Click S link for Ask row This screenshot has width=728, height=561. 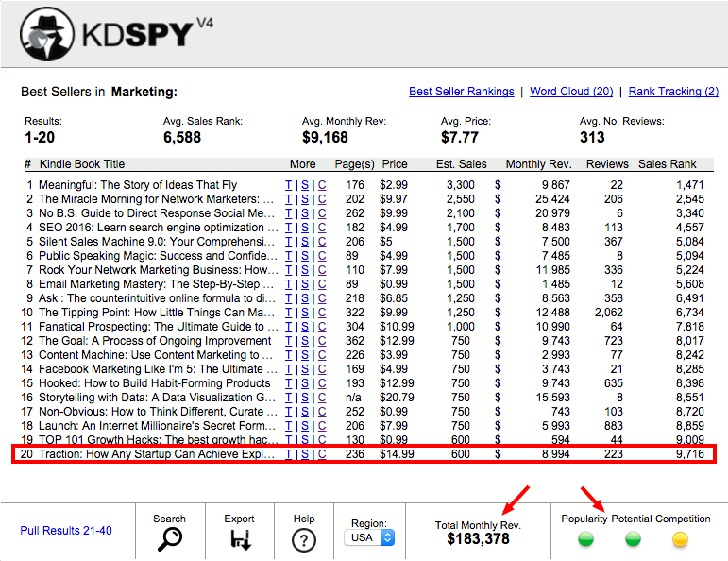305,298
